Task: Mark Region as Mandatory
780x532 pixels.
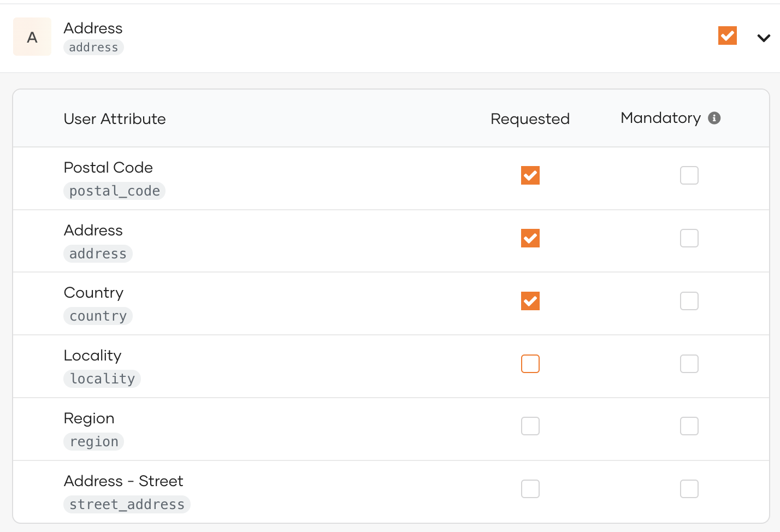Action: pyautogui.click(x=689, y=426)
